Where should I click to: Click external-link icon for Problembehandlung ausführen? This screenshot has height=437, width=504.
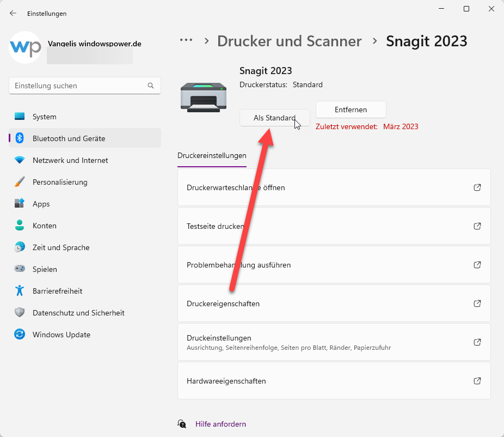477,265
